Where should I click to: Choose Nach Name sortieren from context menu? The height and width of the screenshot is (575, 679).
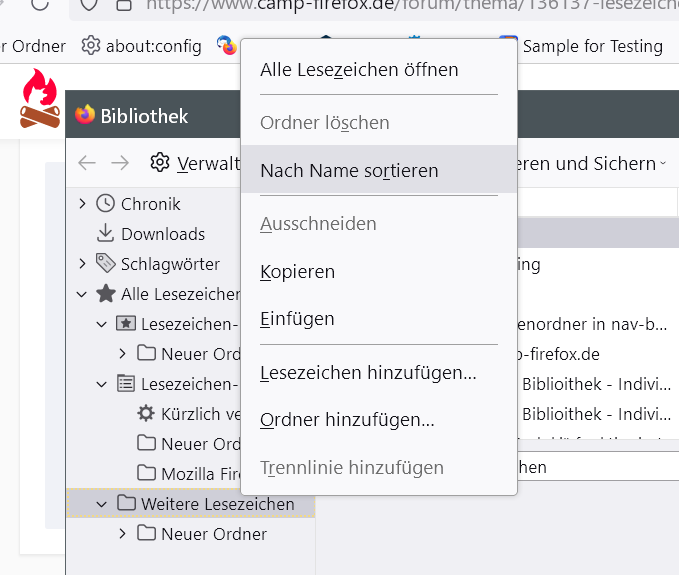[349, 171]
